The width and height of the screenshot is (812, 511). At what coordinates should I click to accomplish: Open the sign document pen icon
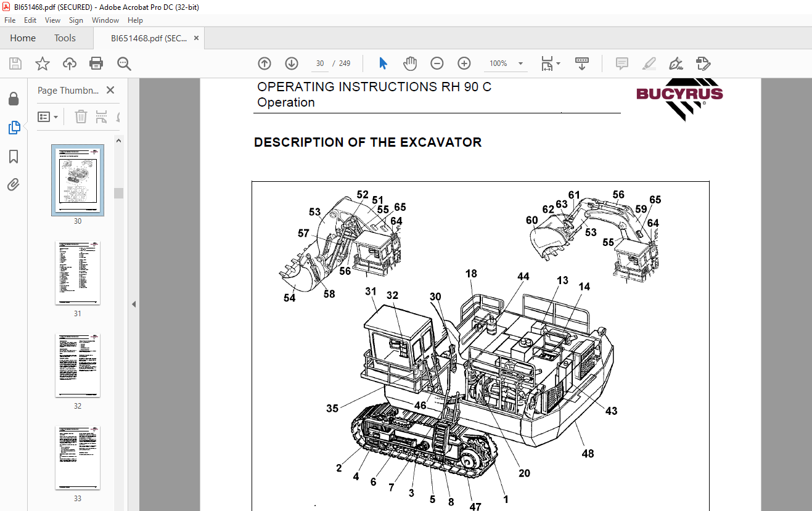coord(676,63)
